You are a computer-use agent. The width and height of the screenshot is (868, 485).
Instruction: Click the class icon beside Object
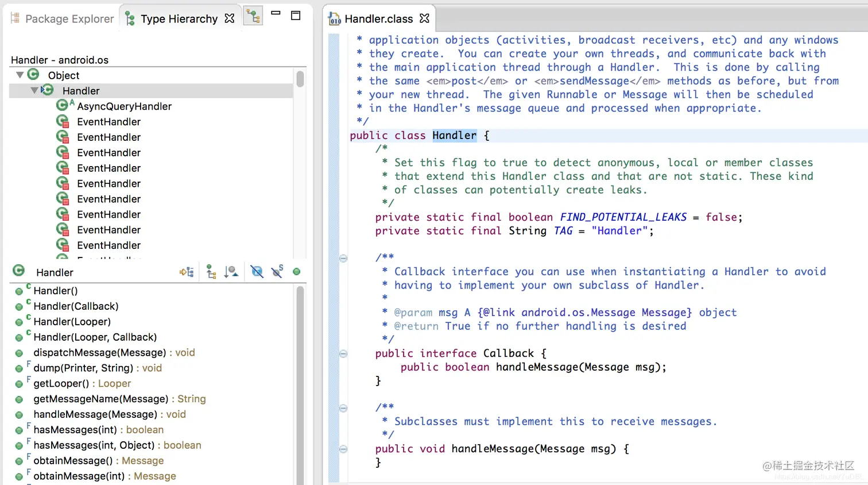[x=33, y=75]
